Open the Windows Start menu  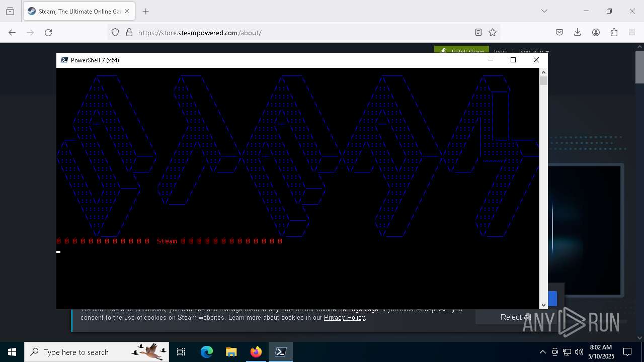click(12, 352)
